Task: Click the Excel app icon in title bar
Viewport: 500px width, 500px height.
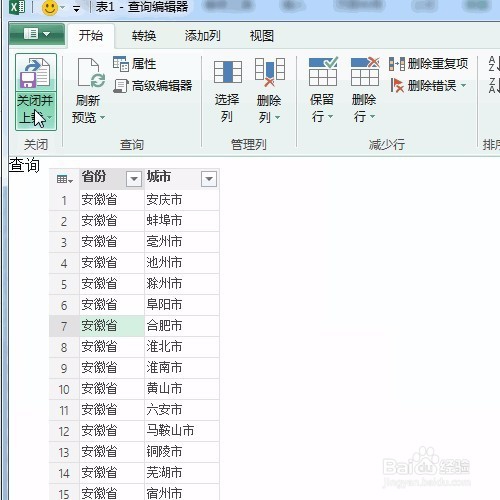Action: pyautogui.click(x=17, y=7)
